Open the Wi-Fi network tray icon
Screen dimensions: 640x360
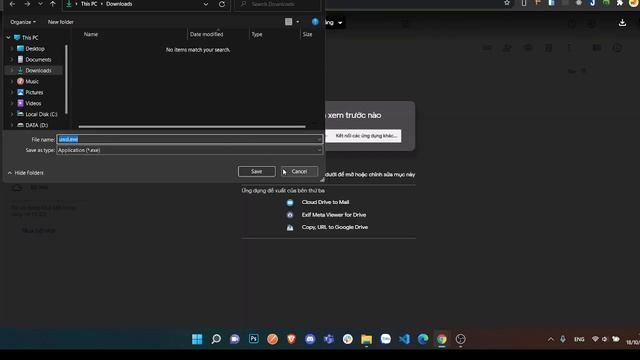click(x=595, y=340)
